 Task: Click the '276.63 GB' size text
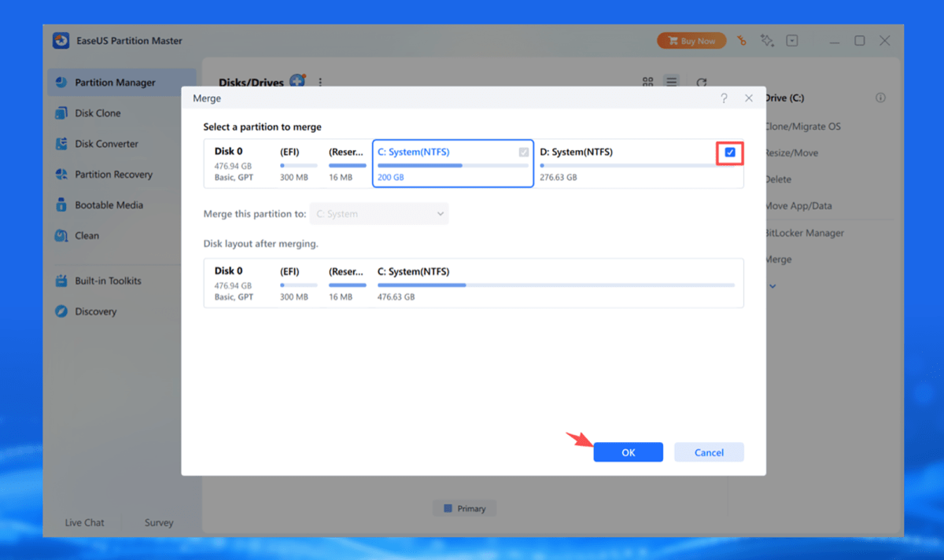(x=559, y=178)
